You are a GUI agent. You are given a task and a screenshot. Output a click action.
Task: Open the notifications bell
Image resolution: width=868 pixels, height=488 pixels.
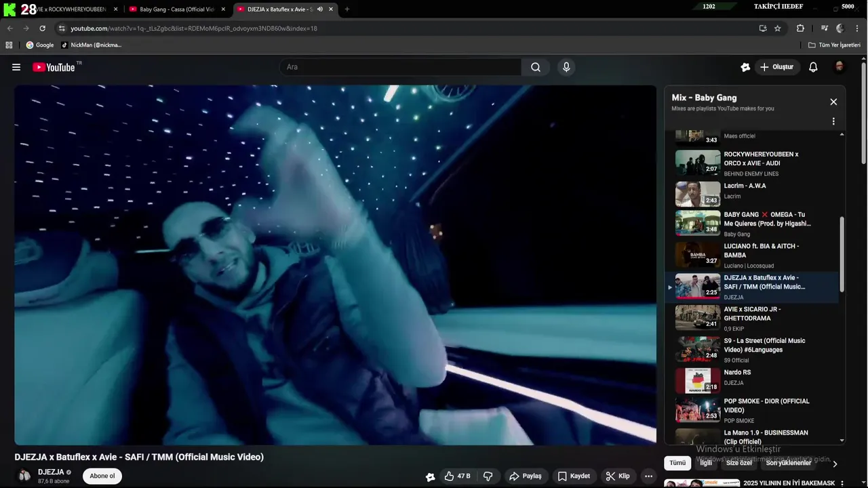point(813,67)
